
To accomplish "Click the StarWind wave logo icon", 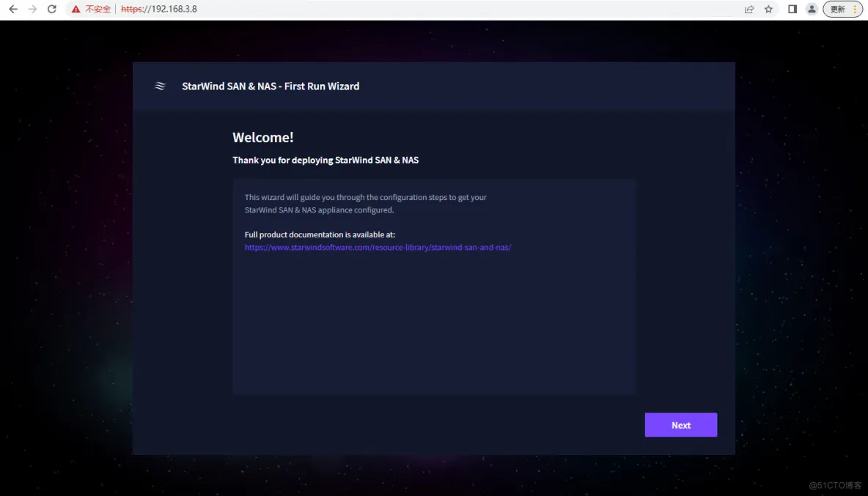I will tap(160, 86).
